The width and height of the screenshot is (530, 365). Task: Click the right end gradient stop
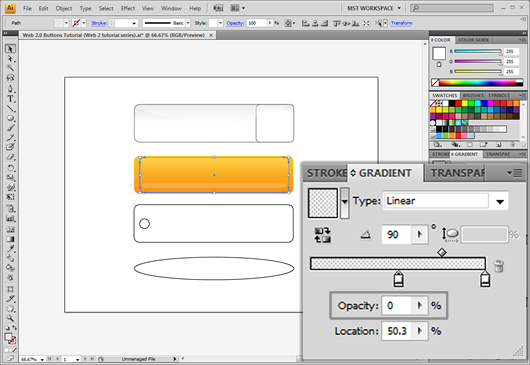pos(485,279)
